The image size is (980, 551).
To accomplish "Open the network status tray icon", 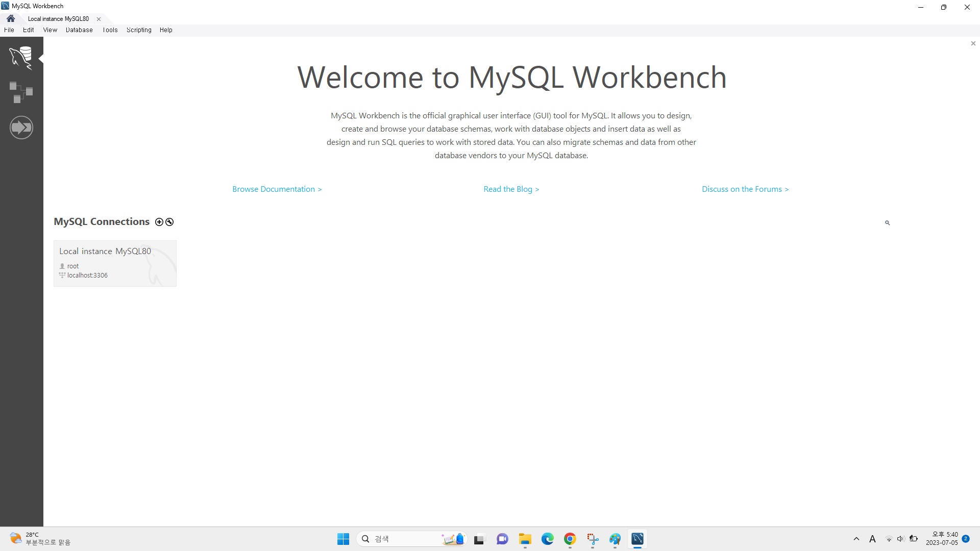I will [889, 539].
